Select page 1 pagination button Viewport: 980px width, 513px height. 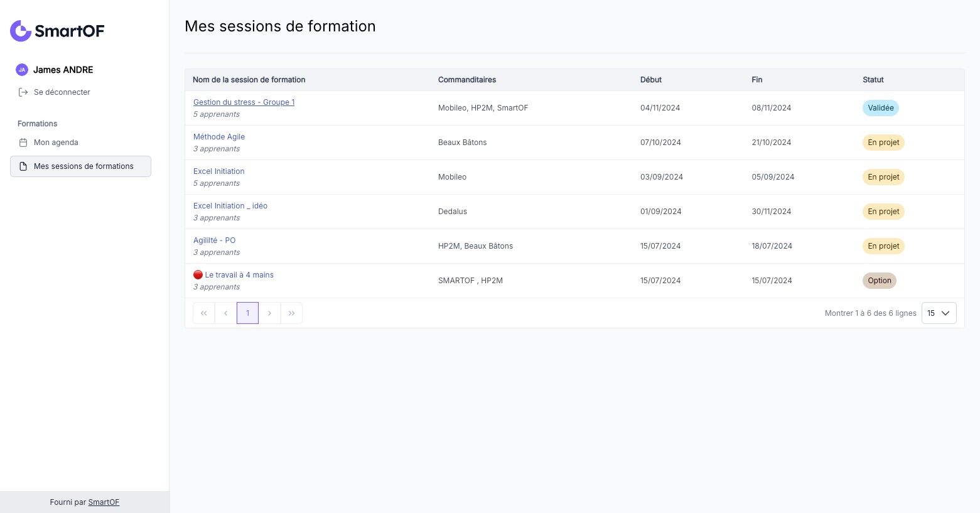click(x=247, y=313)
